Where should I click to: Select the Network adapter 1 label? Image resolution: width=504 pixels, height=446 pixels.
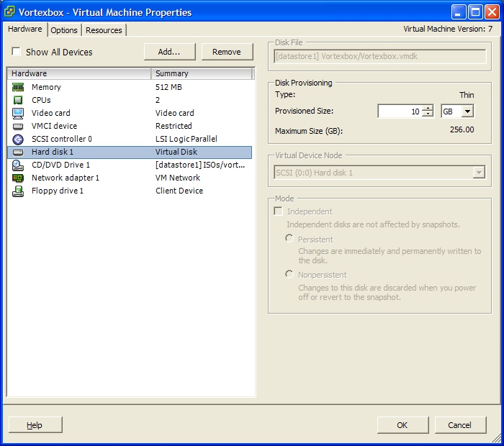click(x=66, y=178)
